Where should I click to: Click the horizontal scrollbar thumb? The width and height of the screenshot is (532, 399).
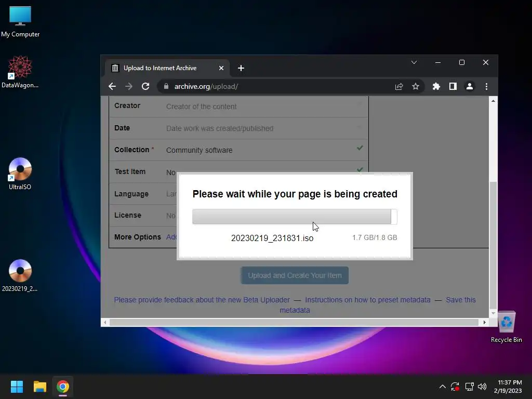(x=294, y=322)
